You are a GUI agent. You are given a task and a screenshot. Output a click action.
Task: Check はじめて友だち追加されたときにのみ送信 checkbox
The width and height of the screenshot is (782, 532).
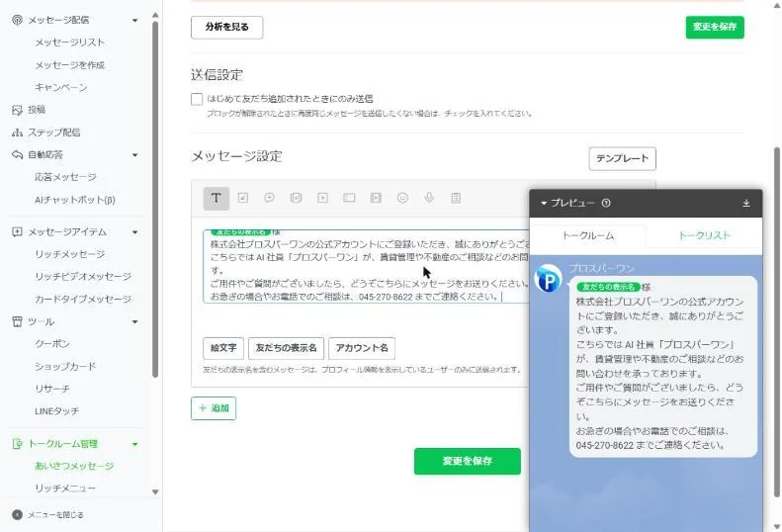pos(197,99)
